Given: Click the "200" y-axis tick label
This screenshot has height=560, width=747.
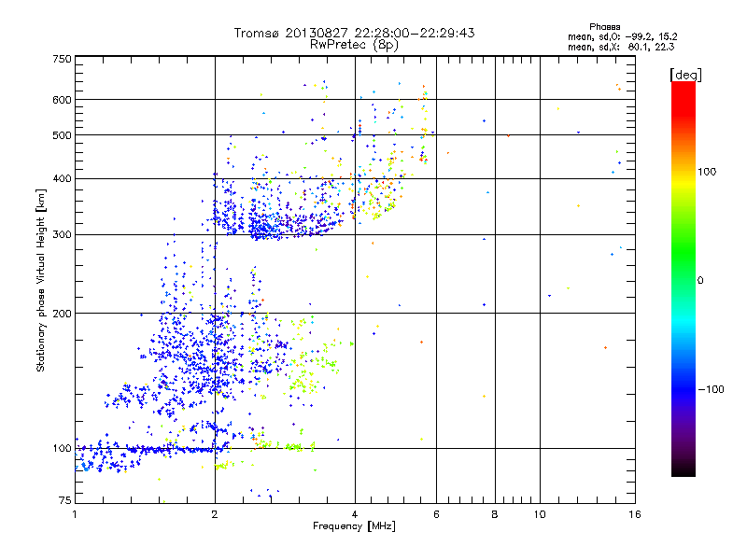Looking at the screenshot, I should [x=62, y=314].
